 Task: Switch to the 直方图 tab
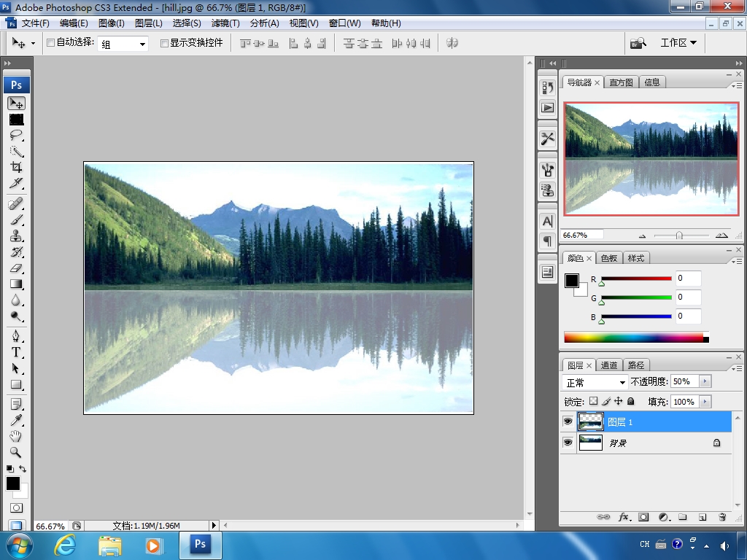(x=622, y=82)
